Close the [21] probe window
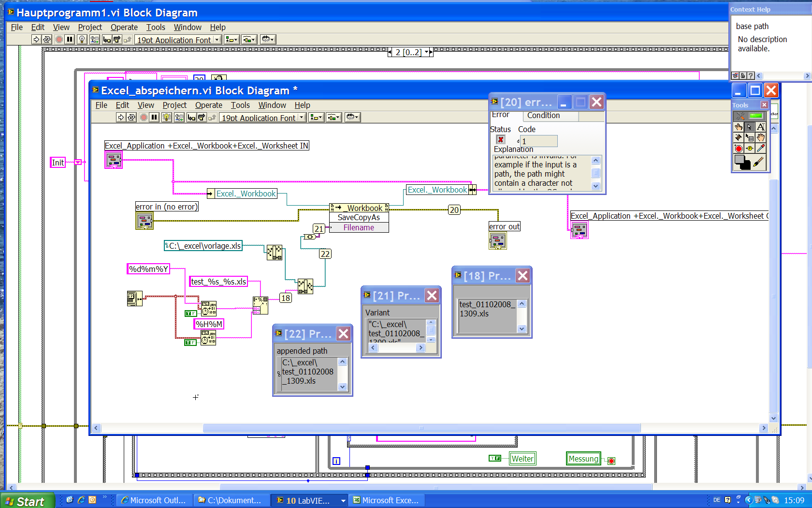Image resolution: width=812 pixels, height=508 pixels. (432, 296)
